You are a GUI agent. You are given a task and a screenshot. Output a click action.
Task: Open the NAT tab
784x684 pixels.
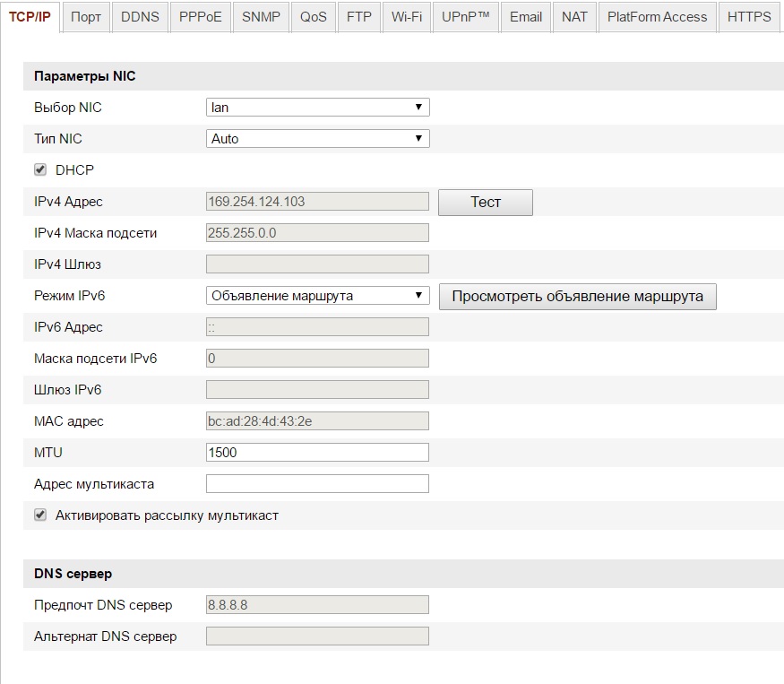(x=574, y=17)
